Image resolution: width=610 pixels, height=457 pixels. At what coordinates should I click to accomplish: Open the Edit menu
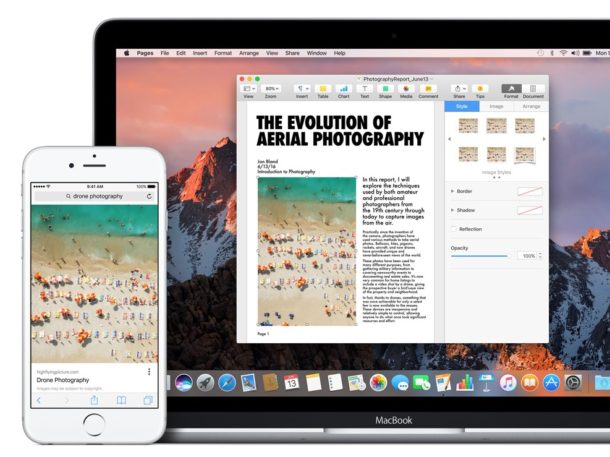point(181,53)
